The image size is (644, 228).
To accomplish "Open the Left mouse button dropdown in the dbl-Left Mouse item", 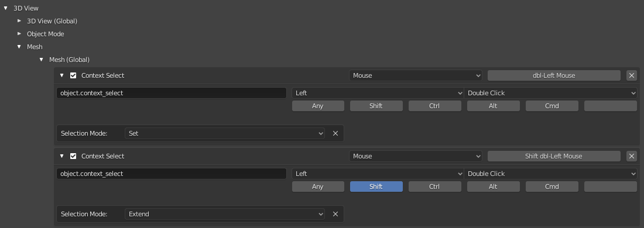I will point(378,93).
